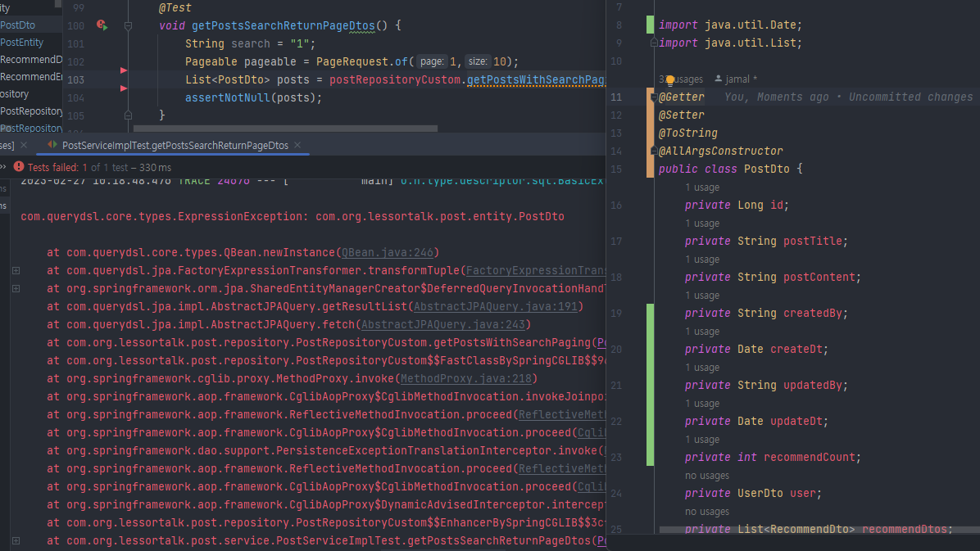This screenshot has width=980, height=551.
Task: Close the run tab ending in 'ses]'
Action: click(x=24, y=145)
